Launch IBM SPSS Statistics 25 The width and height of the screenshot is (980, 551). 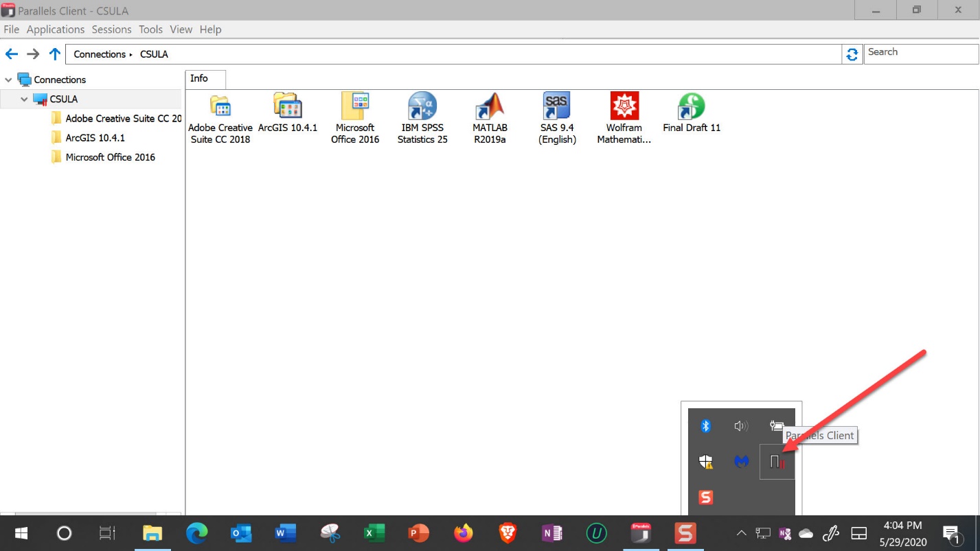(x=422, y=107)
